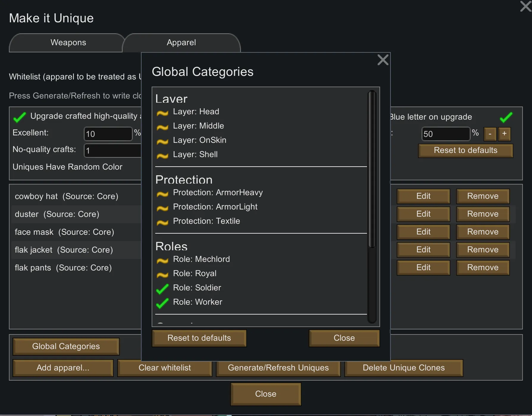Toggle the Protection: ArmorHeavy state icon
Viewport: 532px width, 416px height.
pos(162,194)
